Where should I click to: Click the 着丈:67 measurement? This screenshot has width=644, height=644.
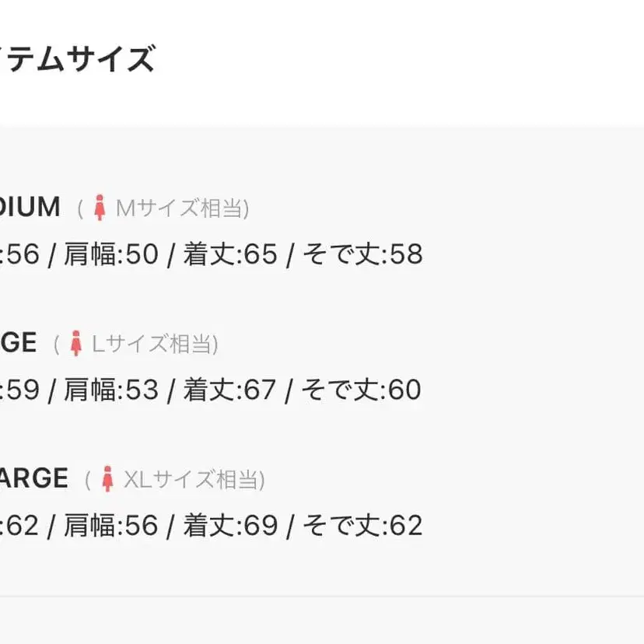point(230,390)
